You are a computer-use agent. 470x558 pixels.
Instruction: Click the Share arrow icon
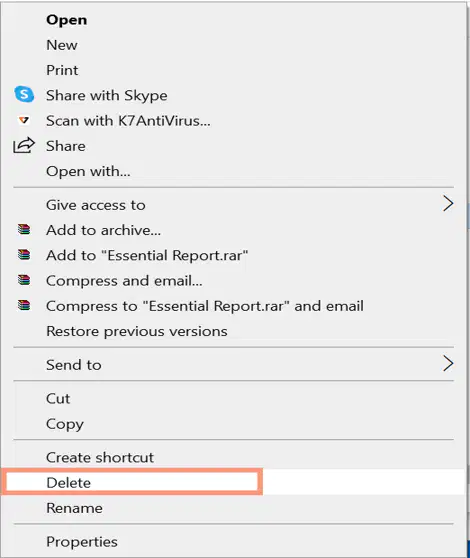(x=24, y=146)
